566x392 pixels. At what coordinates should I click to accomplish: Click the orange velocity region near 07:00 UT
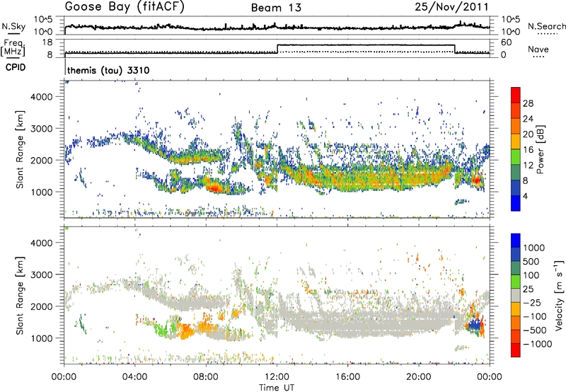pyautogui.click(x=186, y=330)
